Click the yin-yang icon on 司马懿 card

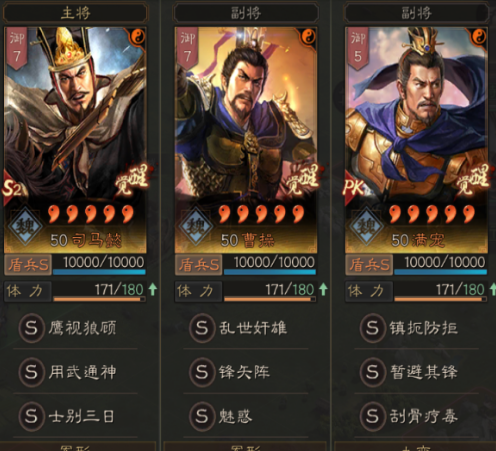tap(138, 36)
